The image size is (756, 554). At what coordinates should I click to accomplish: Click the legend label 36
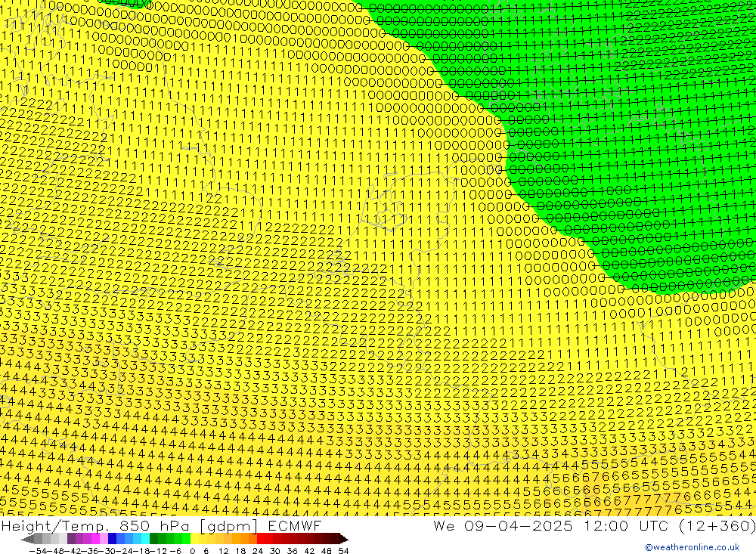pyautogui.click(x=292, y=551)
